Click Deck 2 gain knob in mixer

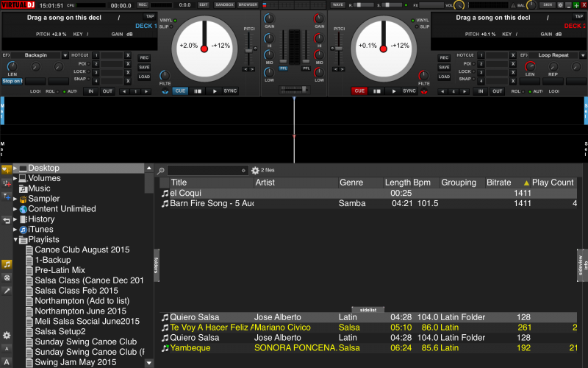tap(319, 18)
